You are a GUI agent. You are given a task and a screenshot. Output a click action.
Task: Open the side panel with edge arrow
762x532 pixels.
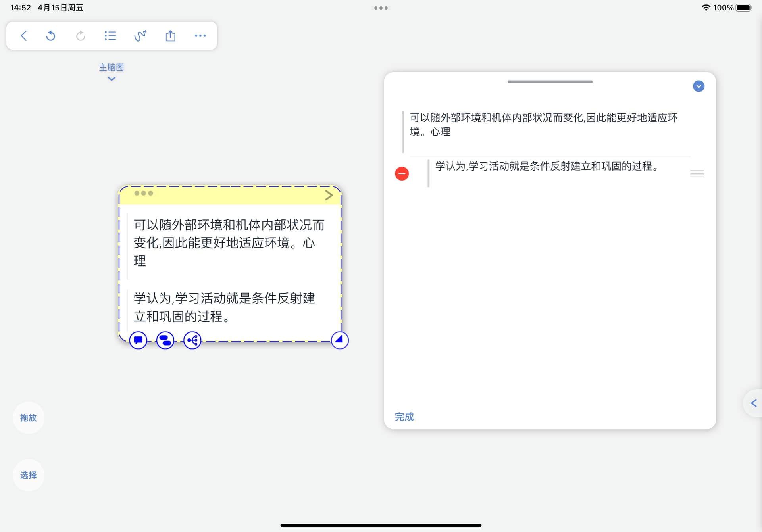tap(753, 403)
